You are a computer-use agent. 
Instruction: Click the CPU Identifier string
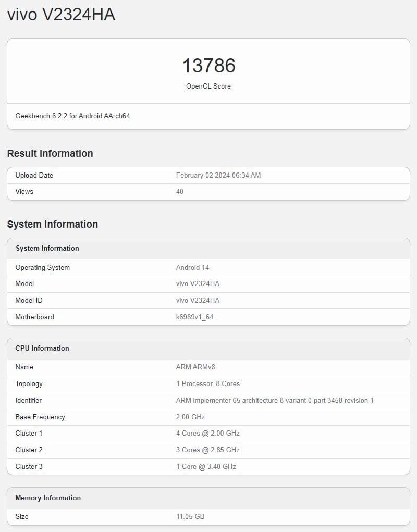point(275,401)
